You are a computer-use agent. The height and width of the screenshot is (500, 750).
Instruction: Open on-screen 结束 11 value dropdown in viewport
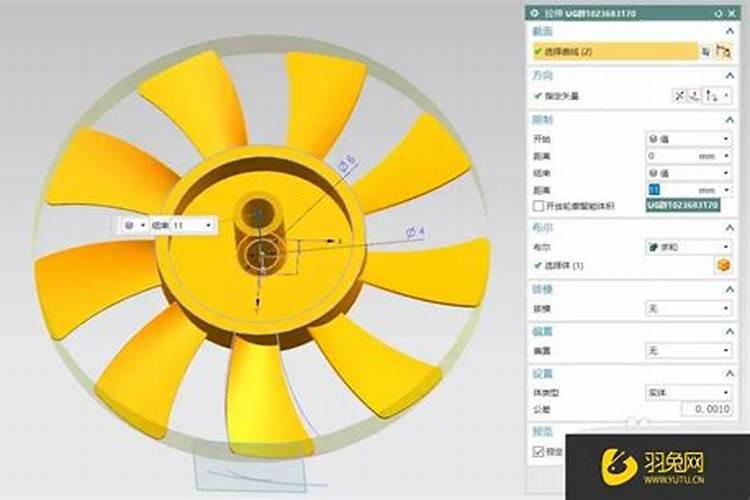pyautogui.click(x=207, y=226)
